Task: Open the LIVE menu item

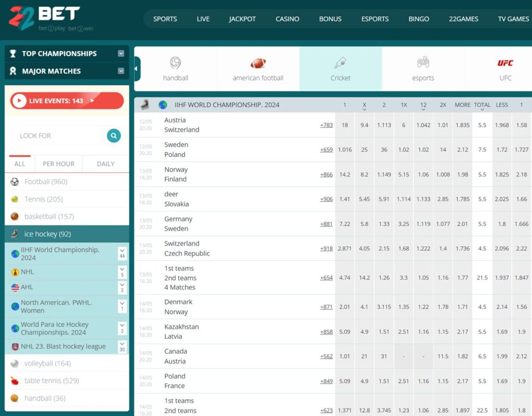Action: (x=203, y=19)
